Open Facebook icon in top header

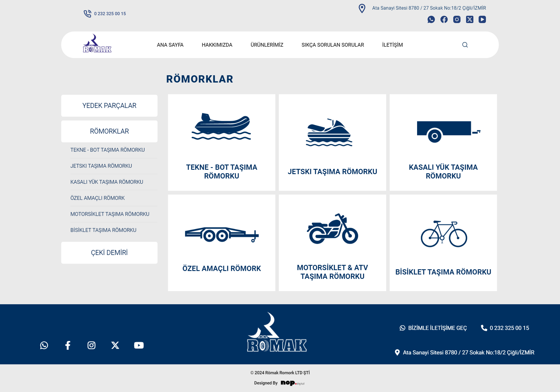(x=444, y=20)
